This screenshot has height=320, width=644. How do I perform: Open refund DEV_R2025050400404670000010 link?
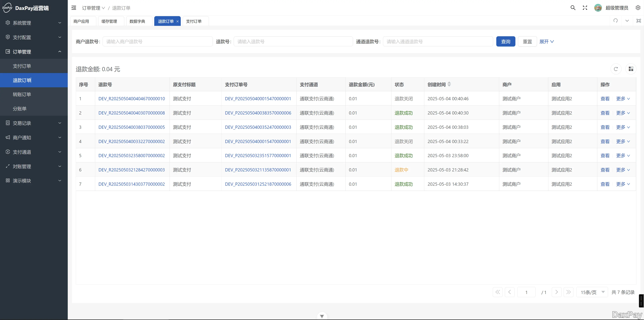coord(131,99)
